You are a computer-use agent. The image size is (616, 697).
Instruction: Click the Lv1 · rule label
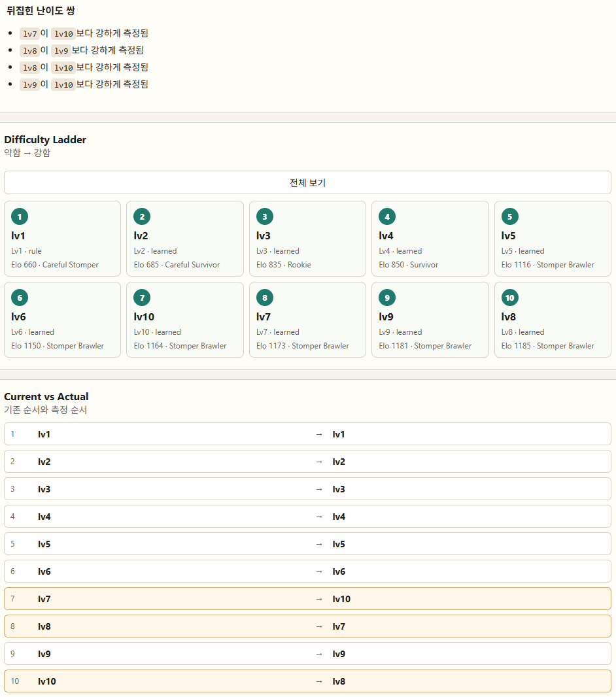point(26,251)
